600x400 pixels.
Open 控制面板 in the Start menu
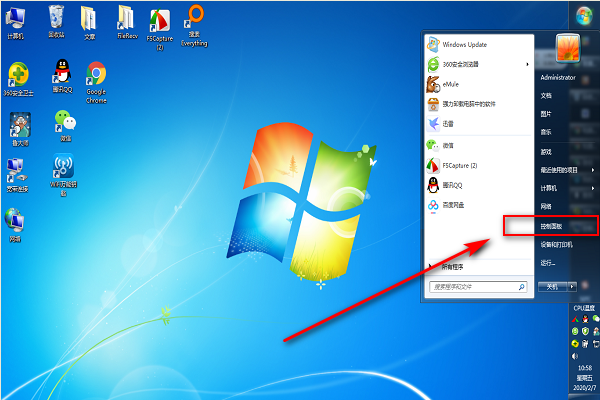point(551,227)
